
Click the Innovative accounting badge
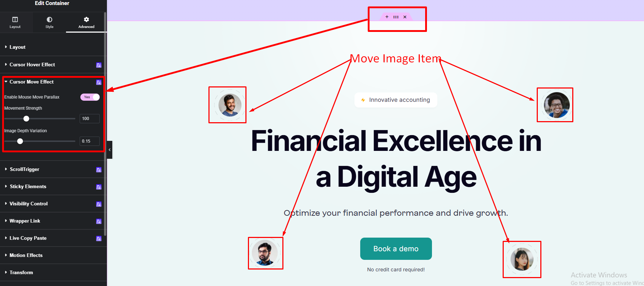[x=396, y=100]
